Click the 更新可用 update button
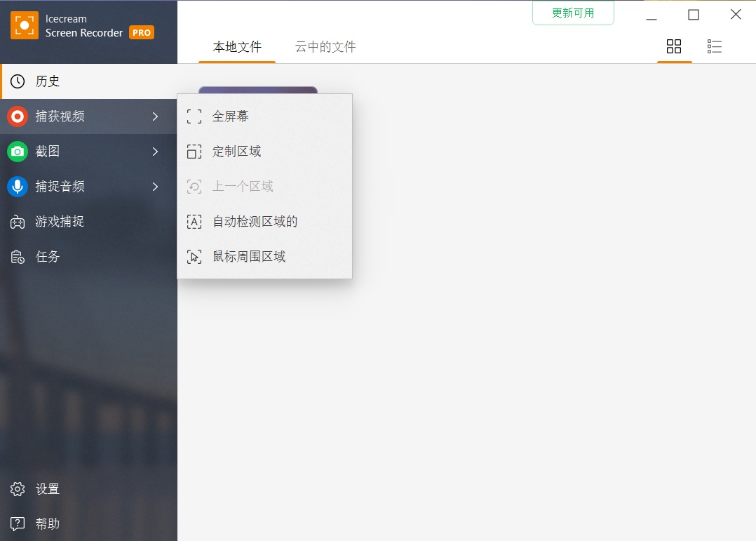Viewport: 756px width, 541px height. click(x=573, y=13)
